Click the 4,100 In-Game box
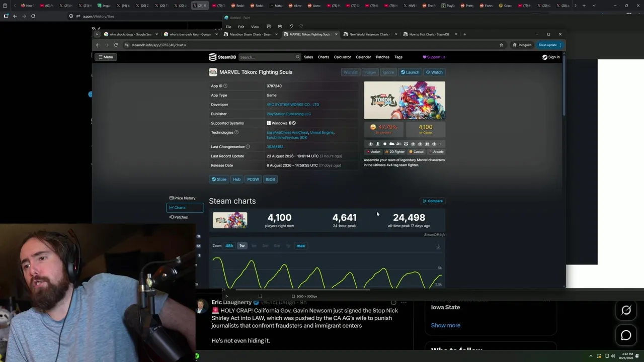Screen dimensions: 644x362 [426, 129]
